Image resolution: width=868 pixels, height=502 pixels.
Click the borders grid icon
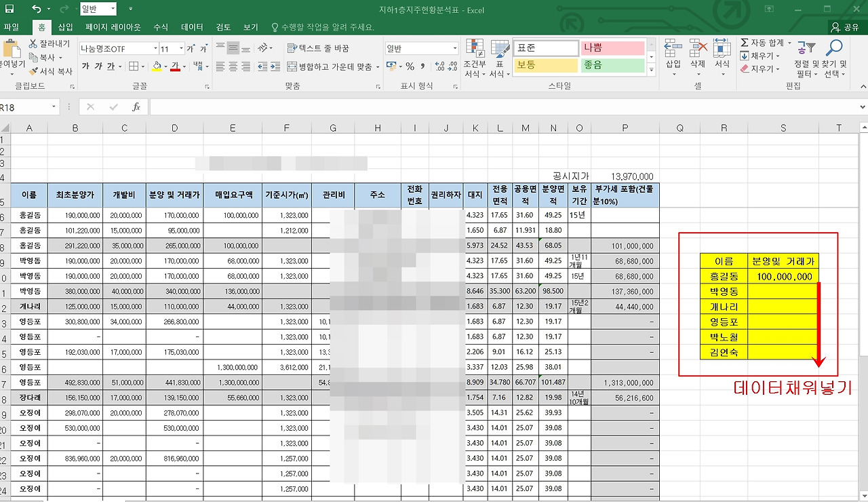point(133,66)
